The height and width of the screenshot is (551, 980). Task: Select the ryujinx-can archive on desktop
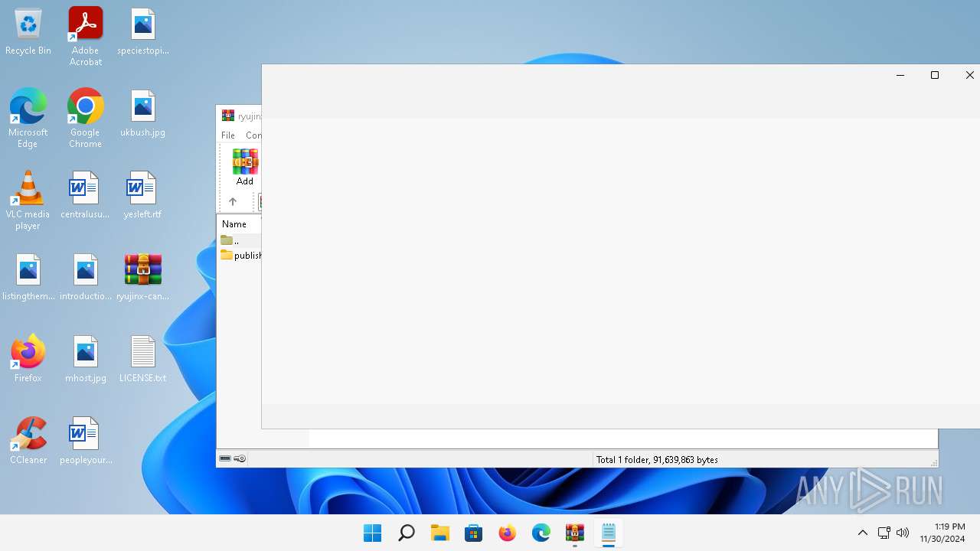tap(143, 279)
